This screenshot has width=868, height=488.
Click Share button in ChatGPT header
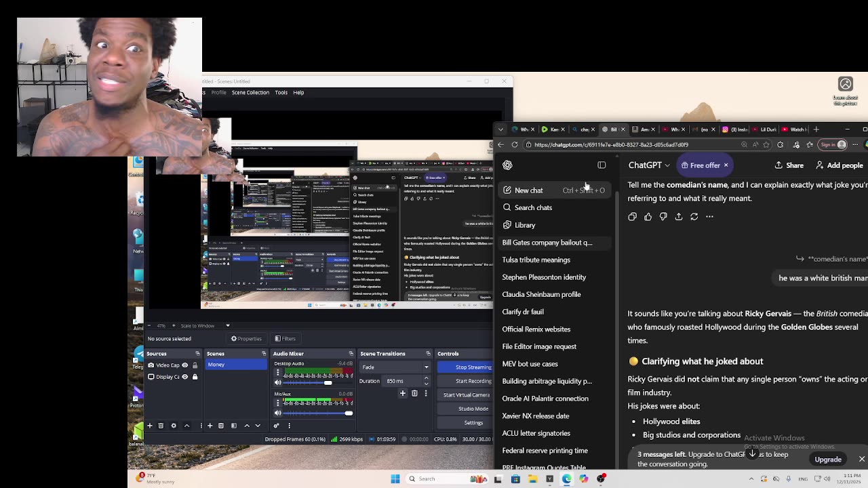(x=789, y=165)
